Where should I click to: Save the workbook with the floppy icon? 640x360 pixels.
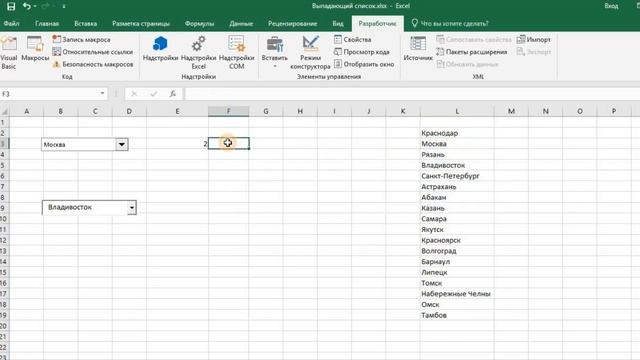click(11, 6)
